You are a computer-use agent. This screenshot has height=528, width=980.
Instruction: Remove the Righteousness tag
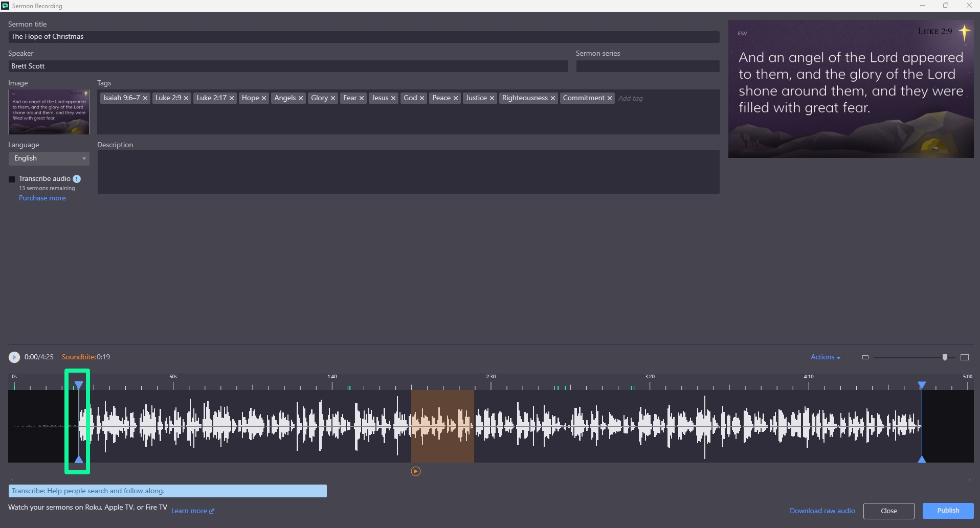click(x=553, y=98)
